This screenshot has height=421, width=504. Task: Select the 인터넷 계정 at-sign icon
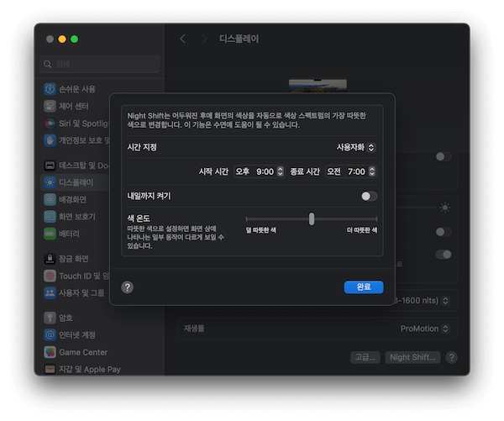[x=50, y=334]
